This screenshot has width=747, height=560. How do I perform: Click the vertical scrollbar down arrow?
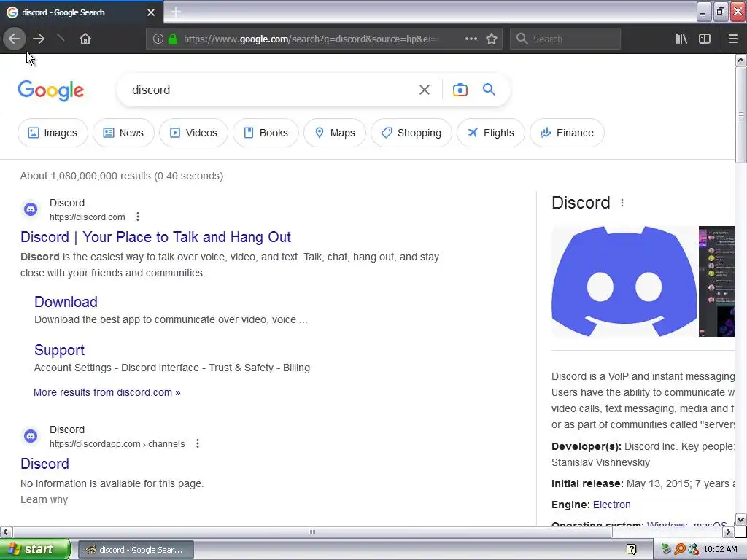click(741, 519)
